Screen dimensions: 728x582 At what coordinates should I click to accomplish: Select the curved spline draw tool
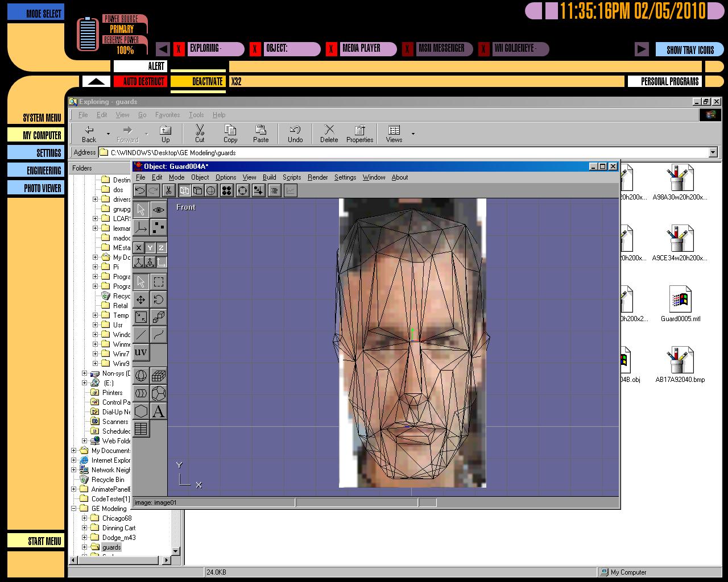(x=159, y=335)
